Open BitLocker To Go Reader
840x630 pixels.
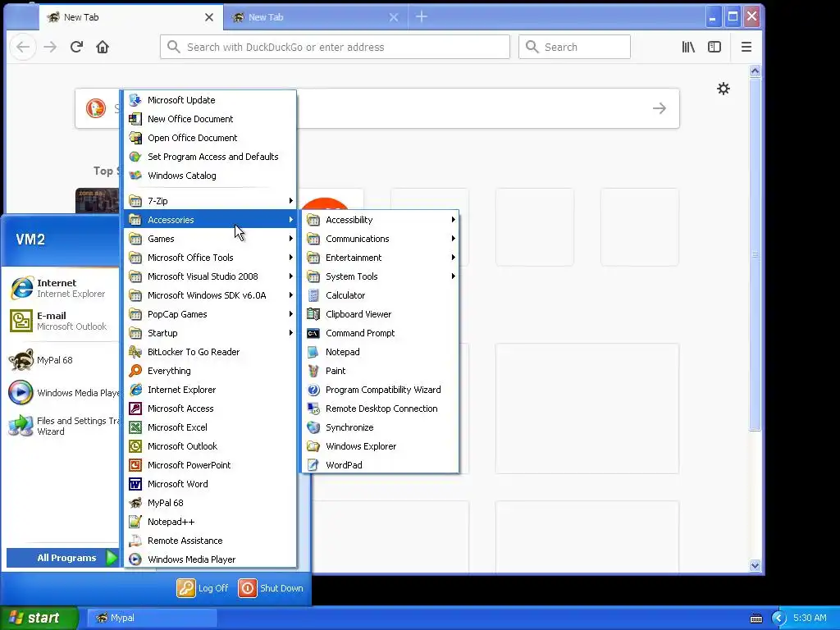point(210,352)
